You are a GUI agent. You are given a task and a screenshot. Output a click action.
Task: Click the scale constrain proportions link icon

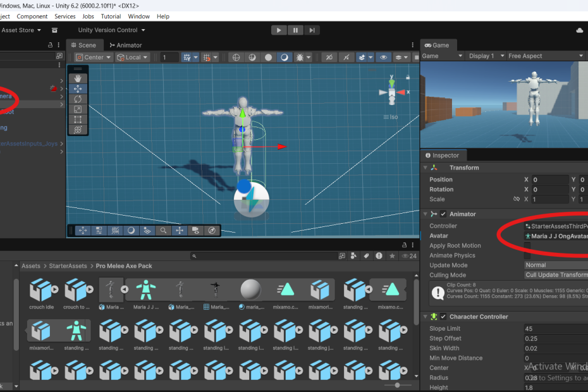[517, 199]
